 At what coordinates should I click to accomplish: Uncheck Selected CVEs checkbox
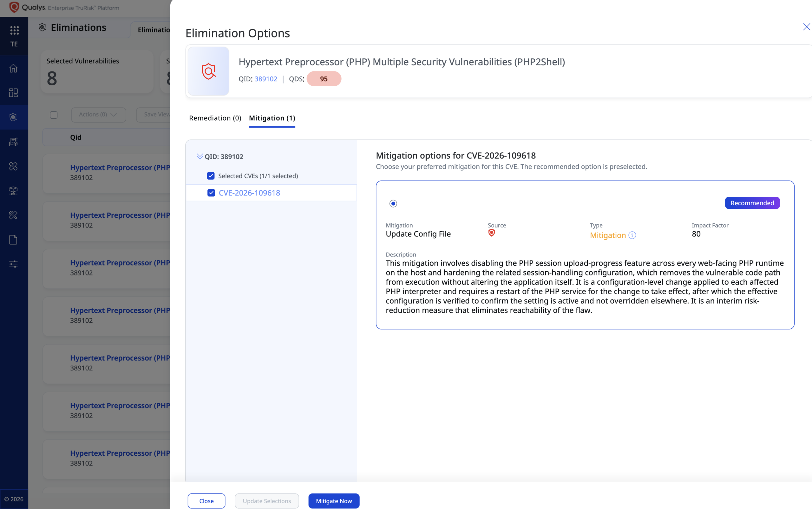[211, 176]
